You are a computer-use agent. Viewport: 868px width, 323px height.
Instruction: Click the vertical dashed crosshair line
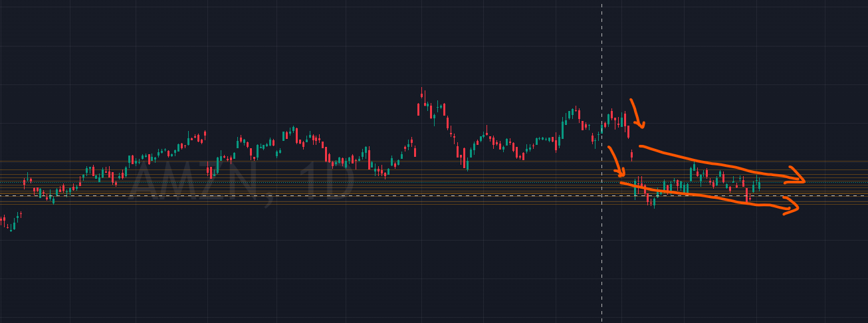click(x=602, y=66)
